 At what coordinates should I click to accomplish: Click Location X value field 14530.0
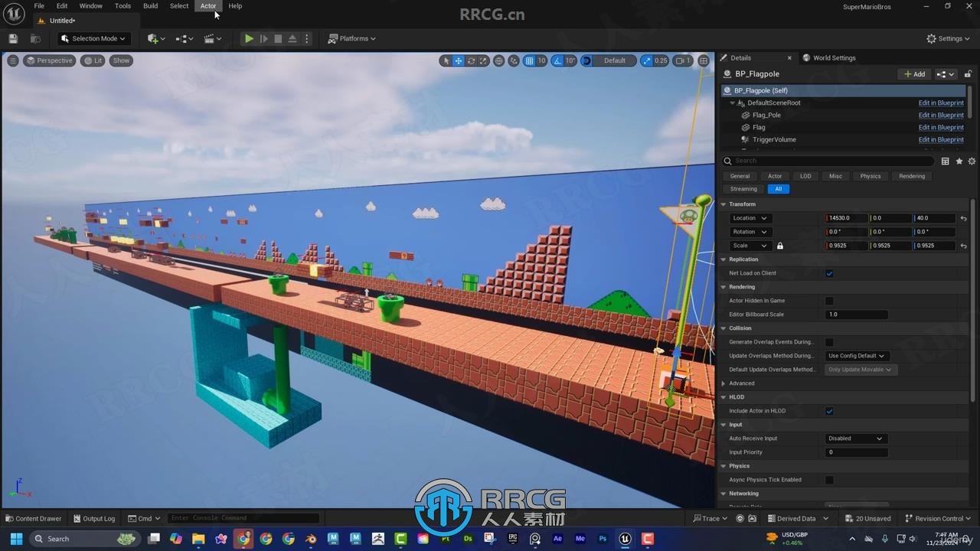[x=847, y=218]
